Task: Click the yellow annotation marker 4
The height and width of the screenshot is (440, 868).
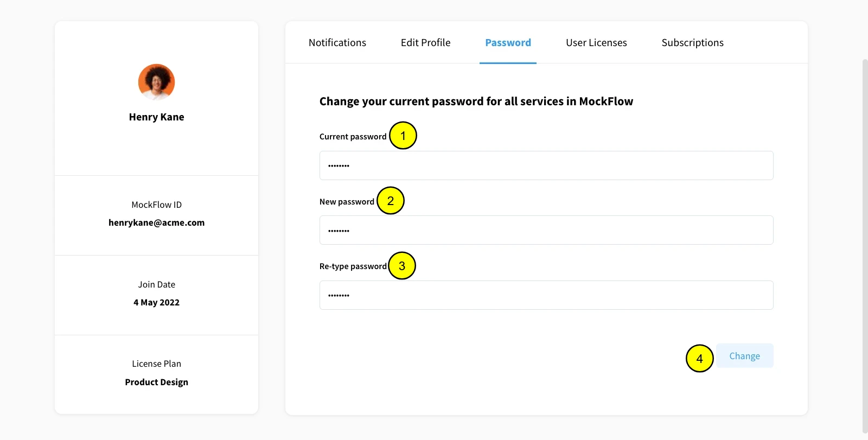Action: point(700,359)
